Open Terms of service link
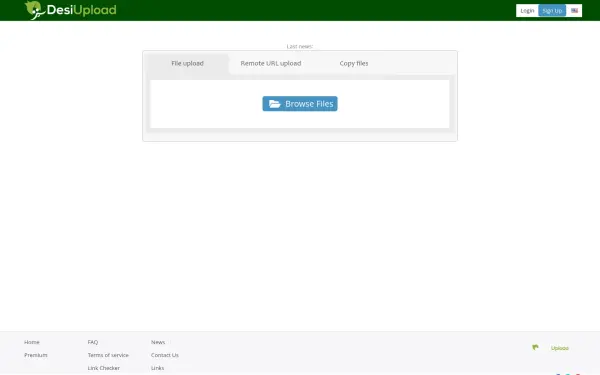Image resolution: width=600 pixels, height=375 pixels. tap(108, 355)
